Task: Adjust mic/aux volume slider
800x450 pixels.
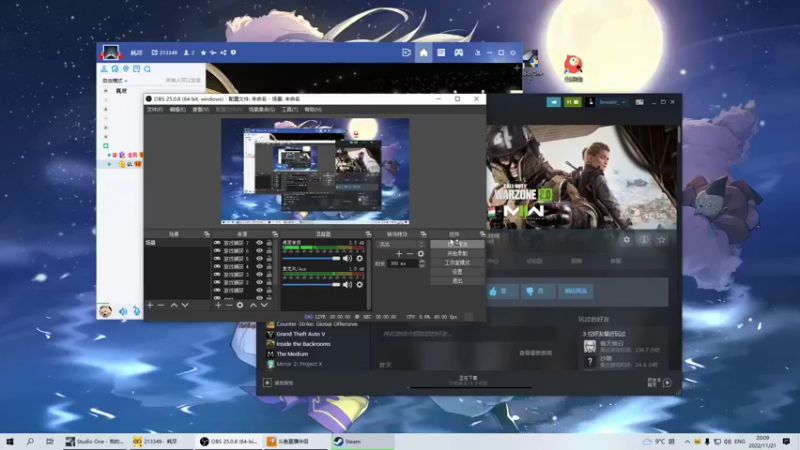Action: (x=312, y=284)
